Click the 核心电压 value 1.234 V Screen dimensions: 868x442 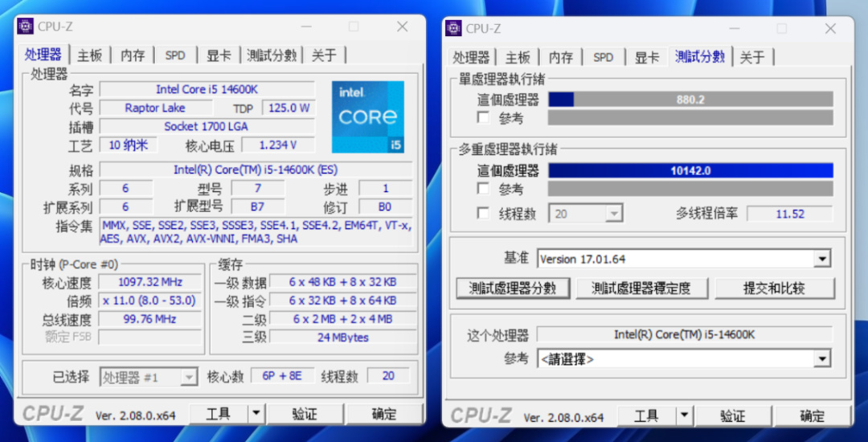click(278, 145)
